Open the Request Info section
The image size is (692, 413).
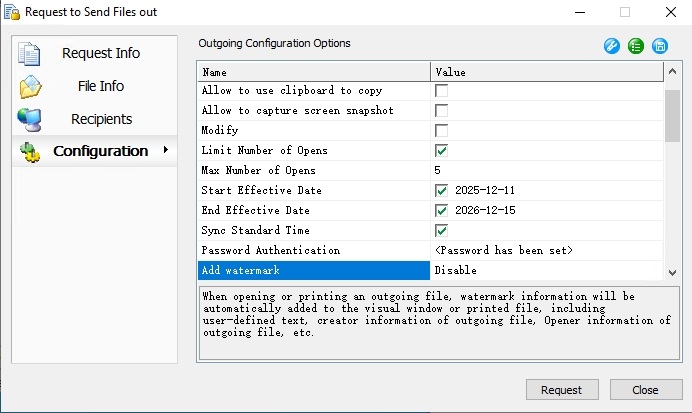point(94,53)
